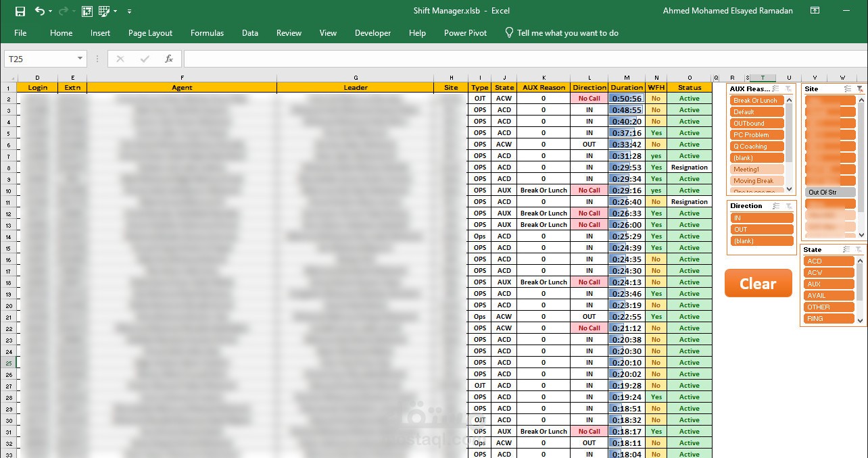The width and height of the screenshot is (868, 458).
Task: Select the PC Problem slicer button
Action: 757,135
